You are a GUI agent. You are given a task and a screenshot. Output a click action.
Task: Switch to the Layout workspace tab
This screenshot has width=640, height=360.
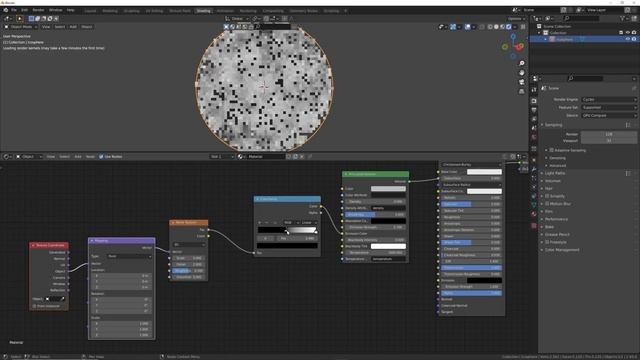pyautogui.click(x=91, y=11)
